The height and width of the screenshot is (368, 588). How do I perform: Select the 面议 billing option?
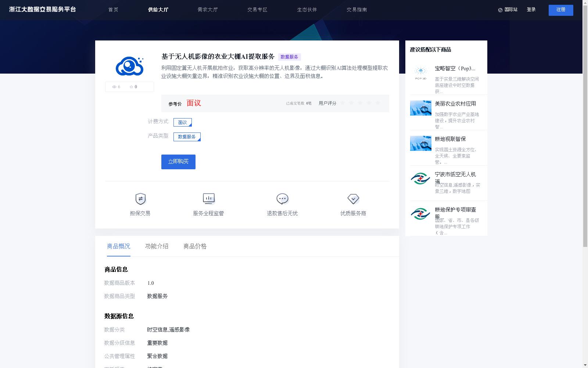coord(183,122)
